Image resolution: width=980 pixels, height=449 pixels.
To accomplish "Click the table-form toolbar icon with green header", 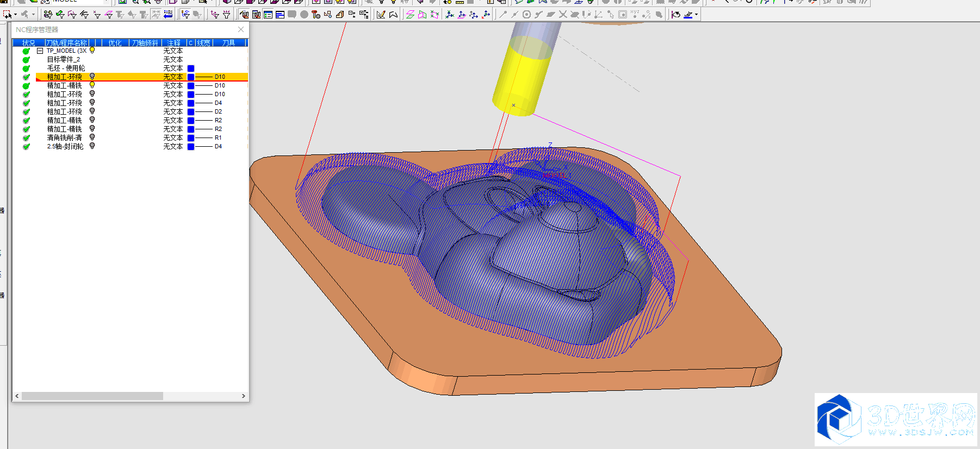I will tap(268, 14).
